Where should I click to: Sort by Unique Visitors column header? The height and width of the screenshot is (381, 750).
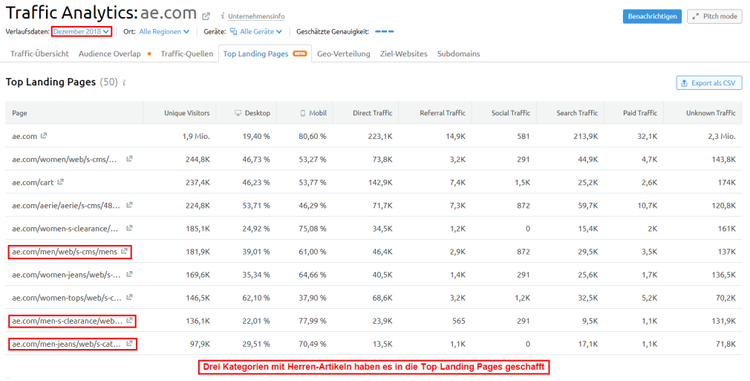pyautogui.click(x=187, y=113)
